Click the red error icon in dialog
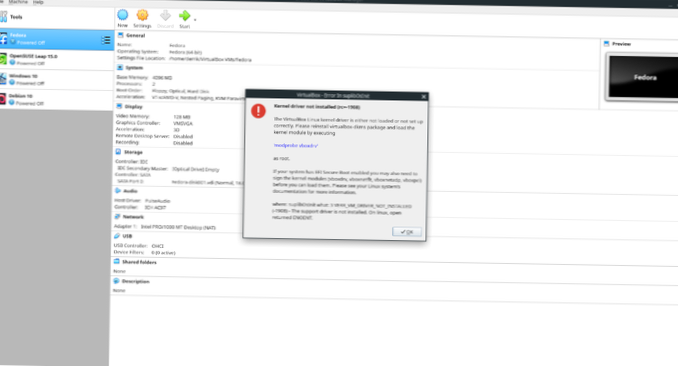The width and height of the screenshot is (678, 366). [x=259, y=111]
